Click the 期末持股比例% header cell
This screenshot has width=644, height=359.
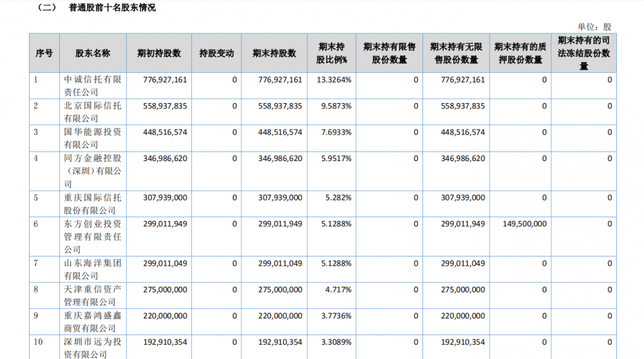[x=332, y=53]
